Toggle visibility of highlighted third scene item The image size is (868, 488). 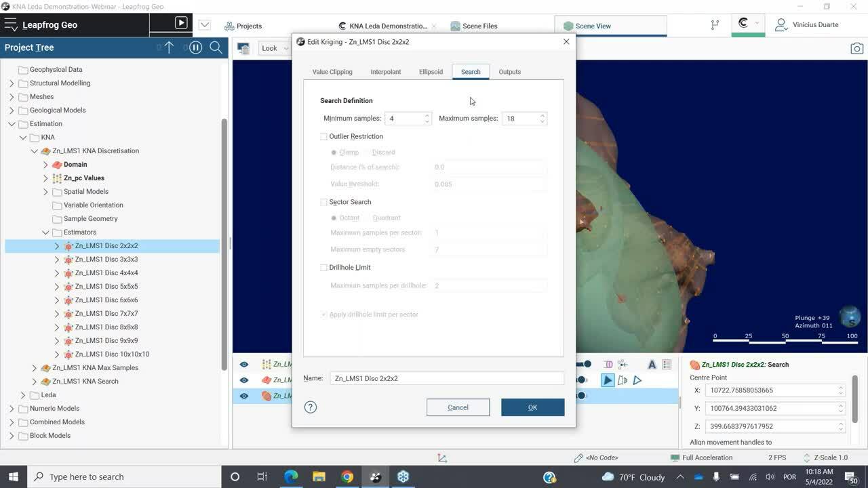click(244, 396)
